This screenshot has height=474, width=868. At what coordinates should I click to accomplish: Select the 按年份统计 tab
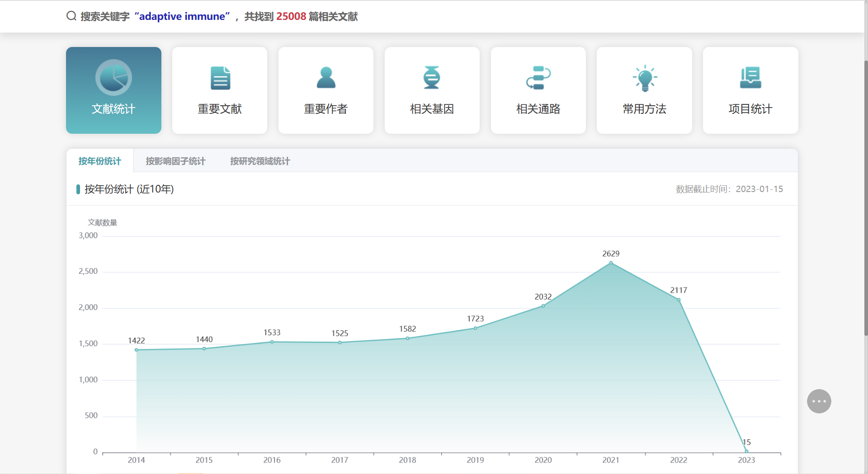[99, 161]
